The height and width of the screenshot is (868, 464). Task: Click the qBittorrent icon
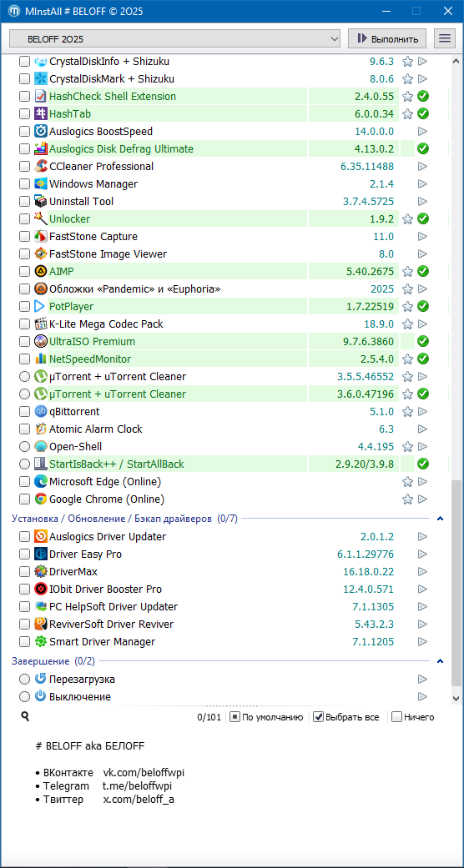(40, 412)
